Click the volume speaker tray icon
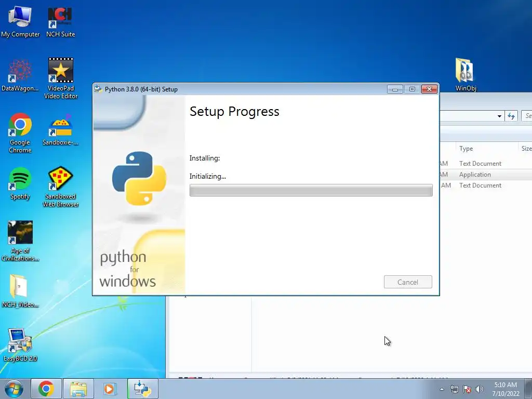The image size is (532, 399). pos(479,389)
